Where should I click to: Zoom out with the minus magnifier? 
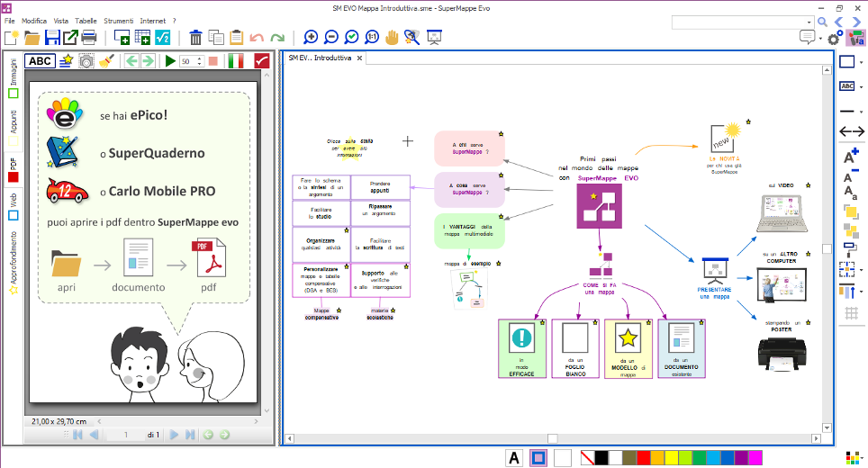pyautogui.click(x=331, y=38)
